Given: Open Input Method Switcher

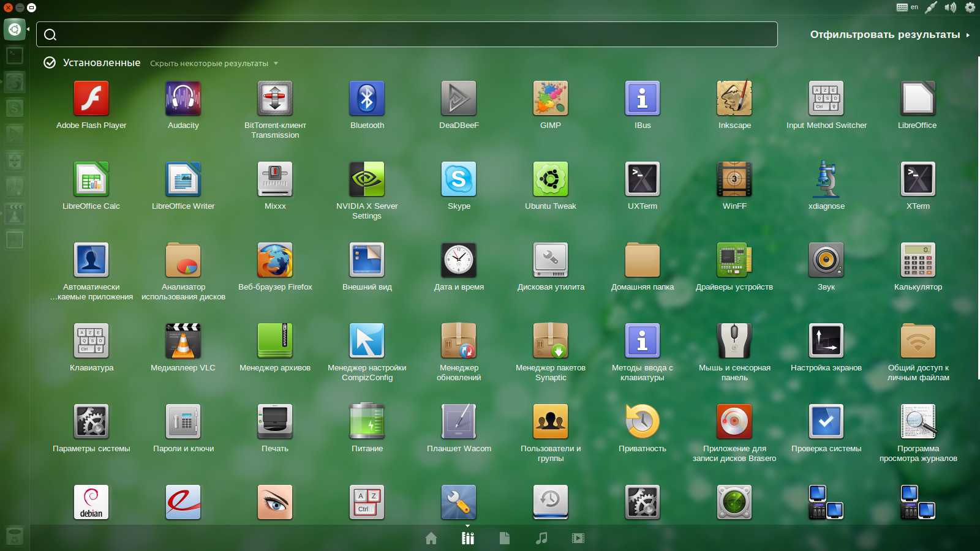Looking at the screenshot, I should tap(826, 99).
